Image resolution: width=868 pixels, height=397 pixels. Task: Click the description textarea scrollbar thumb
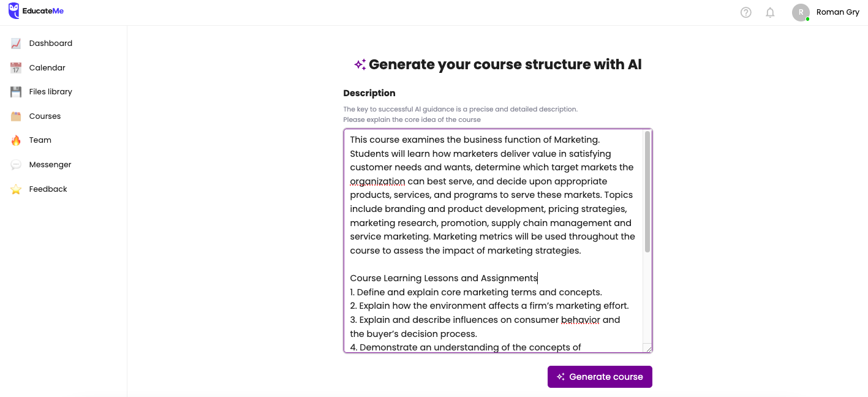647,191
